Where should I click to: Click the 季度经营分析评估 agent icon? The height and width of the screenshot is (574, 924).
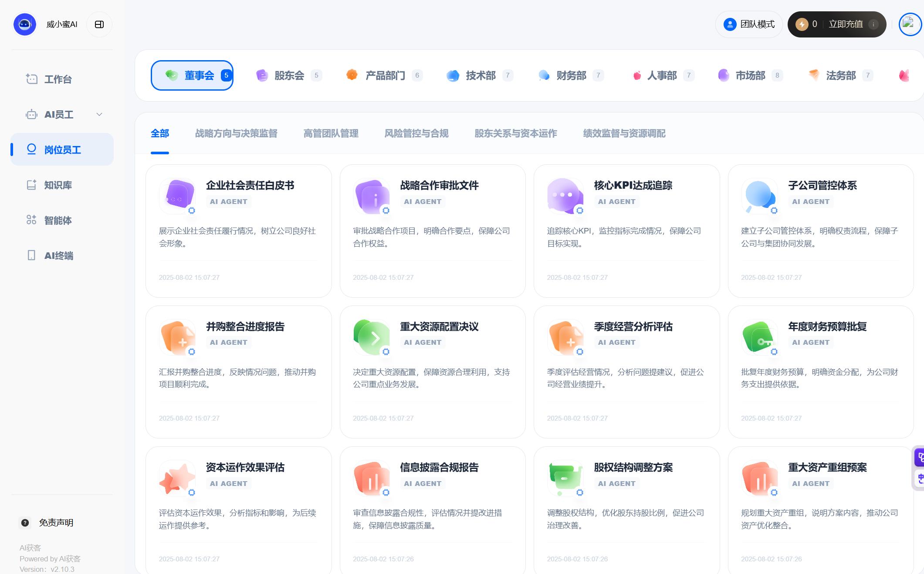click(x=565, y=337)
